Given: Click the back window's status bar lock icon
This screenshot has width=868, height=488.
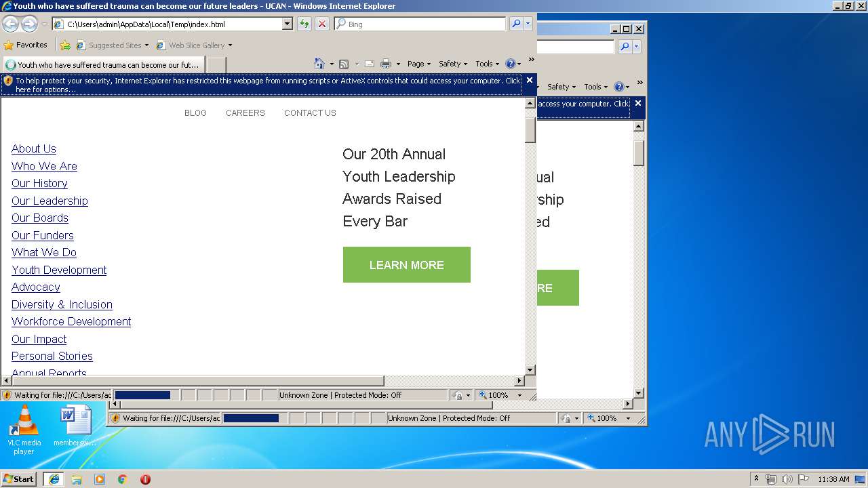Looking at the screenshot, I should point(566,418).
